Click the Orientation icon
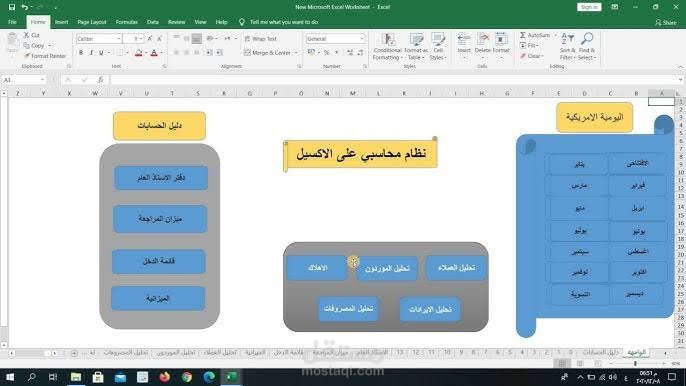This screenshot has width=686, height=386. click(x=210, y=39)
